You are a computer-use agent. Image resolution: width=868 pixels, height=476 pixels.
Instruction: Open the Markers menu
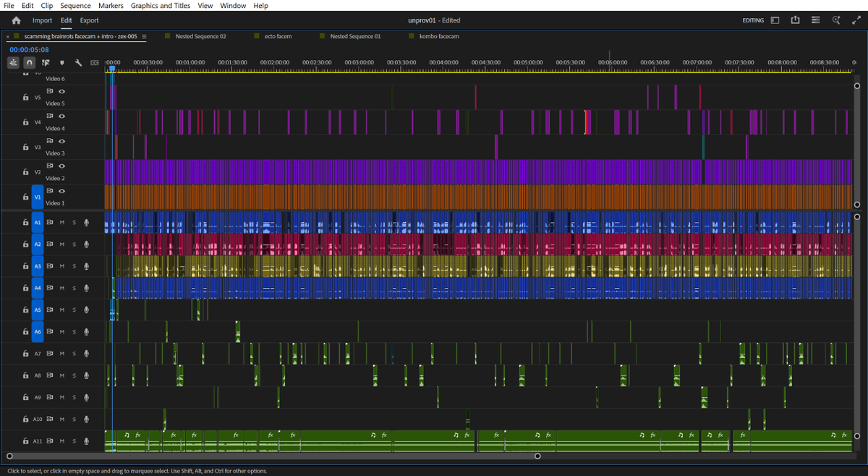point(111,5)
